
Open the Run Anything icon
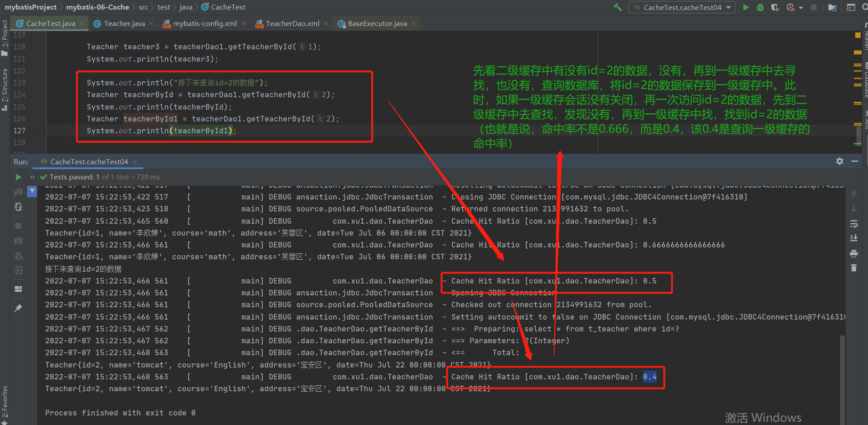tap(851, 7)
